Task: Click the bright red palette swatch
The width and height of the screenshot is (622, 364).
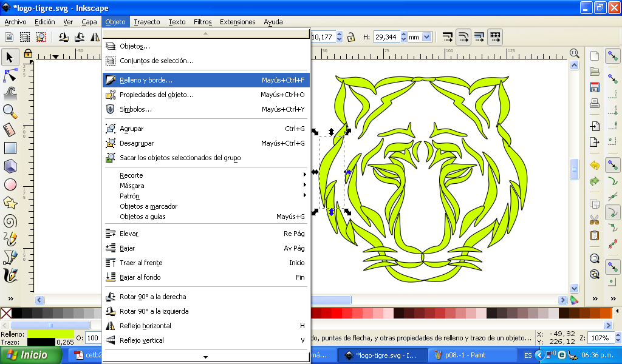Action: point(337,314)
